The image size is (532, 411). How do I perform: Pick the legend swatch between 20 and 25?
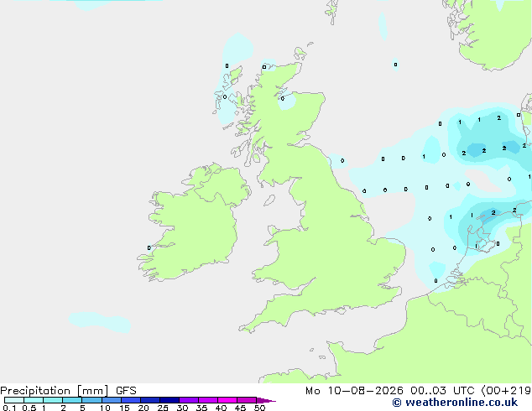(149, 400)
